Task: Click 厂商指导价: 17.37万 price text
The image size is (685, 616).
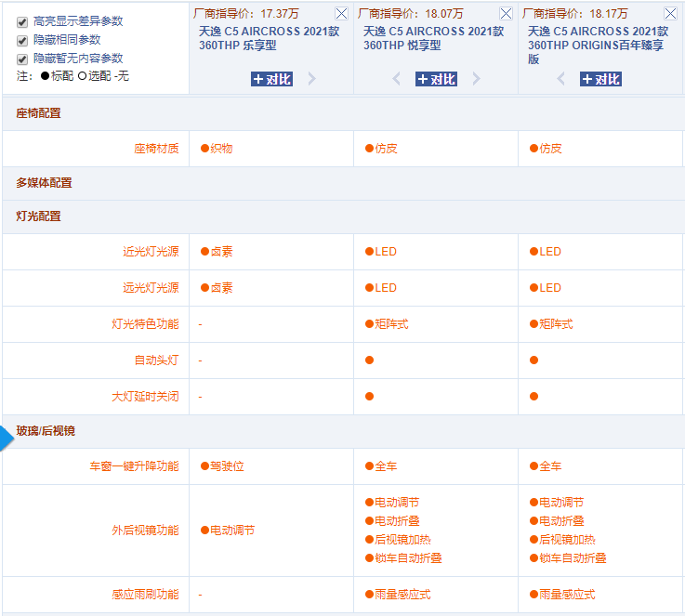Action: (246, 14)
